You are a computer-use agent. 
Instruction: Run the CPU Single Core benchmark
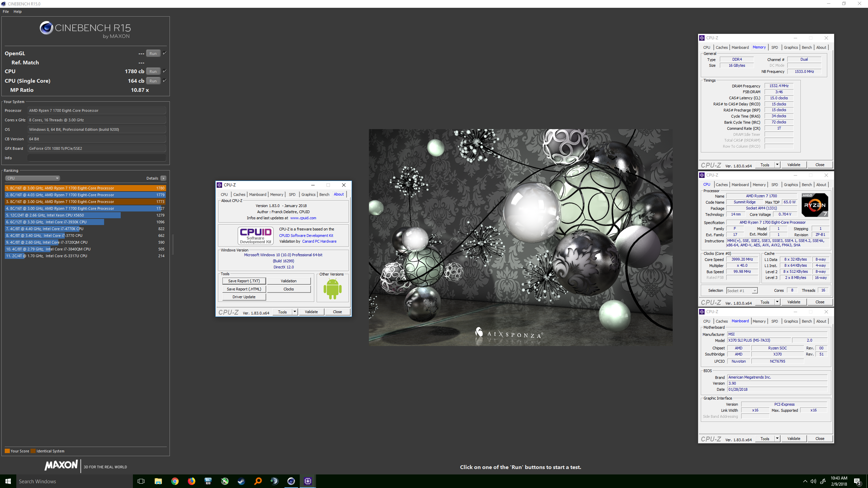(153, 81)
